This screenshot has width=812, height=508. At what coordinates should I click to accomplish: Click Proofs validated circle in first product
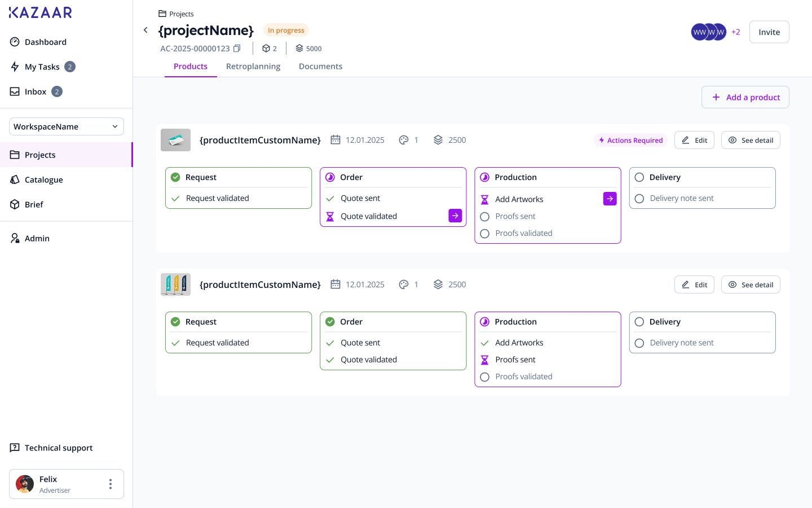coord(484,234)
